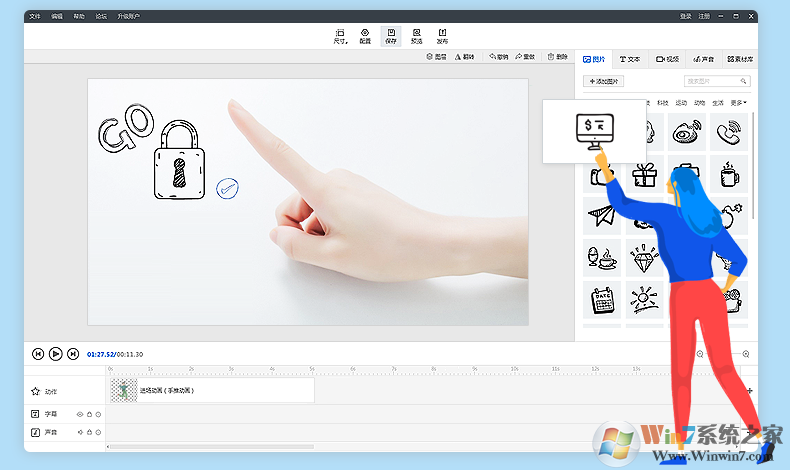Click the 尺寸 size toolbar icon

click(340, 36)
